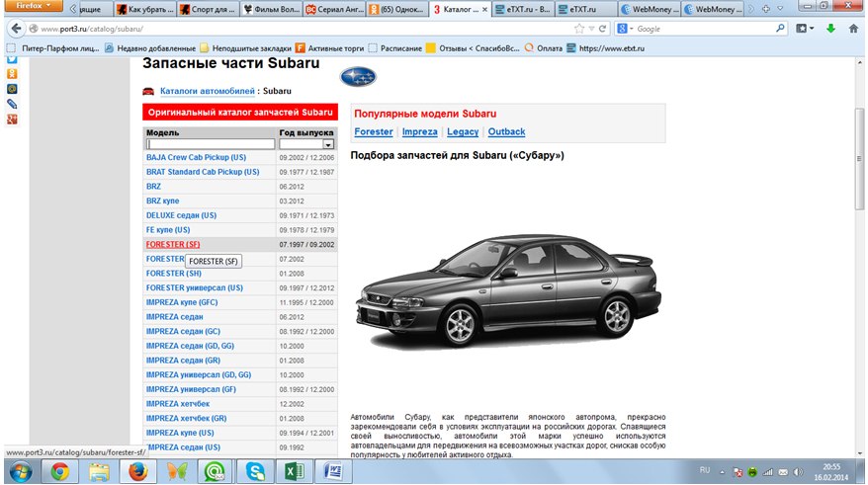Viewport: 868px width, 485px height.
Task: Open the 'Неподшитые закладки' bookmarks folder
Action: pyautogui.click(x=245, y=48)
